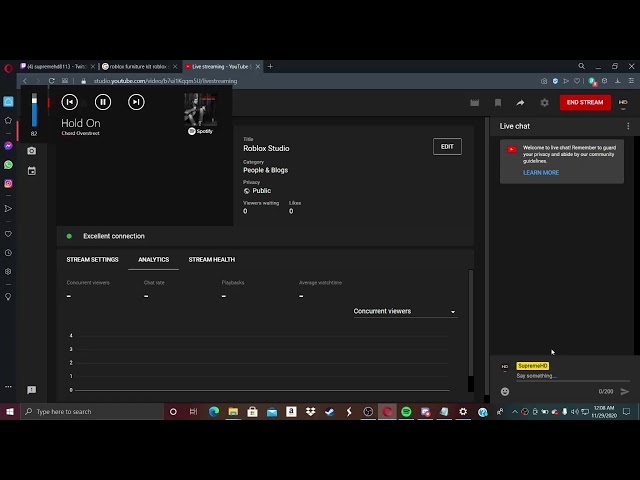Open Steam from the taskbar
640x480 pixels.
tap(330, 411)
